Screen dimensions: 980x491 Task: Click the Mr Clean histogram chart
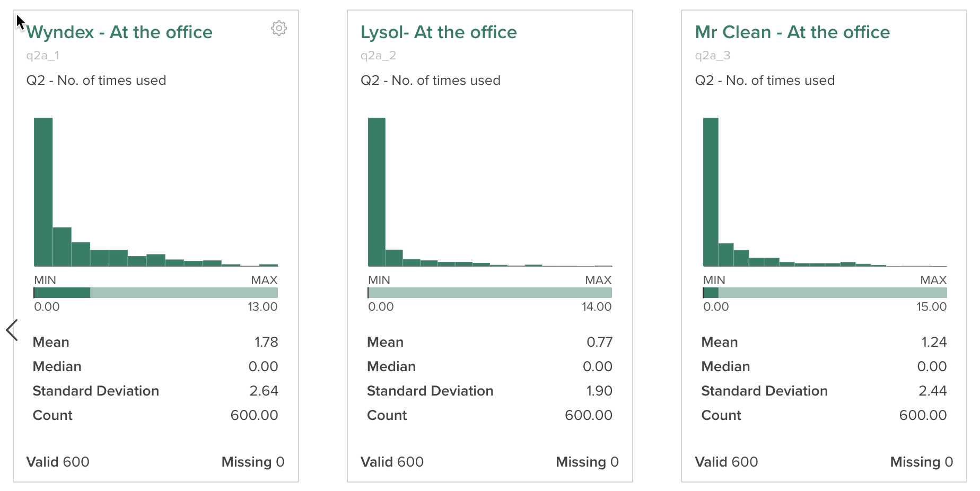click(x=825, y=192)
